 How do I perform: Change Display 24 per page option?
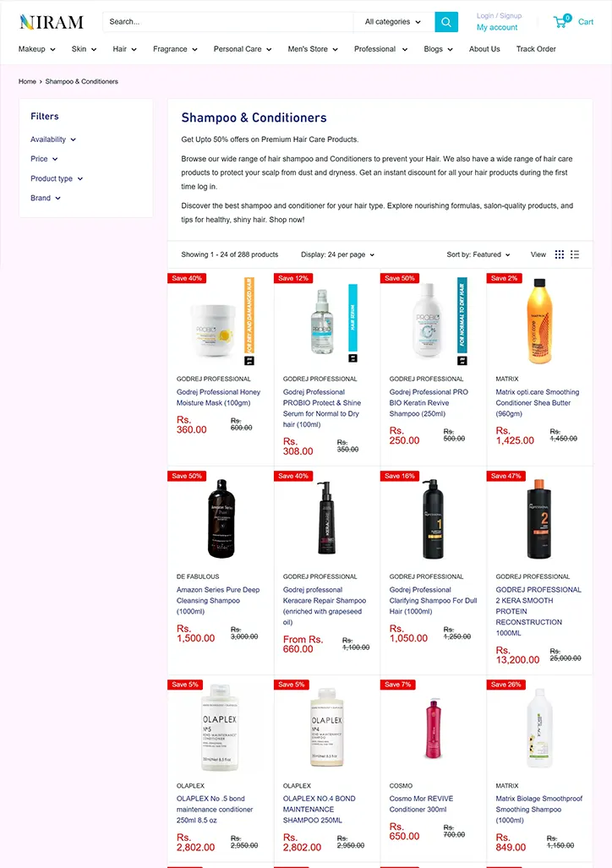[x=337, y=254]
